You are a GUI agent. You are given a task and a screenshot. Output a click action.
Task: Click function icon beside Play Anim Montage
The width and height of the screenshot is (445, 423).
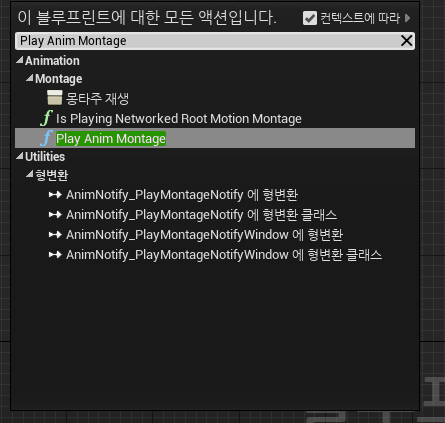[46, 138]
